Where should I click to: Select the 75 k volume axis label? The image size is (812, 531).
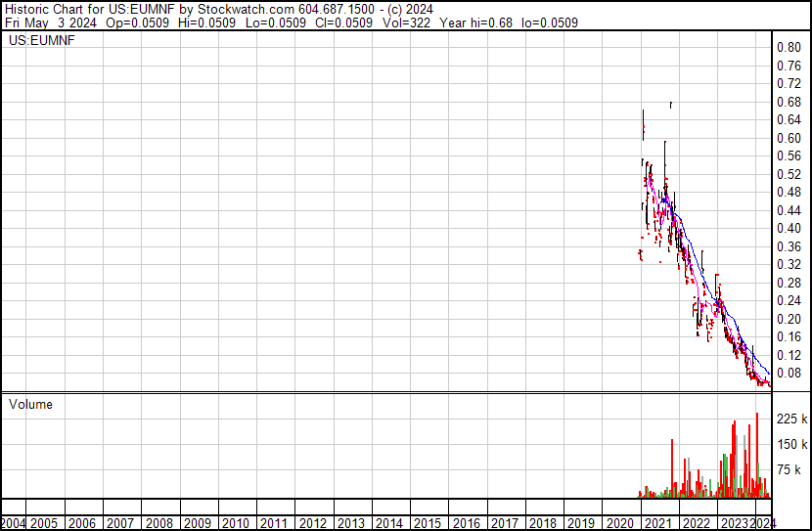[x=790, y=470]
